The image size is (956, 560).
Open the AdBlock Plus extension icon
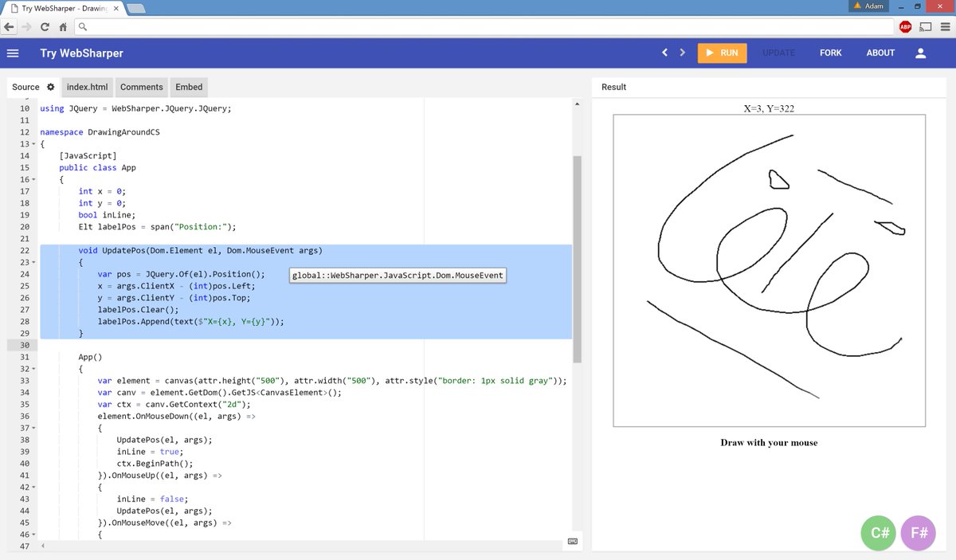[x=906, y=27]
